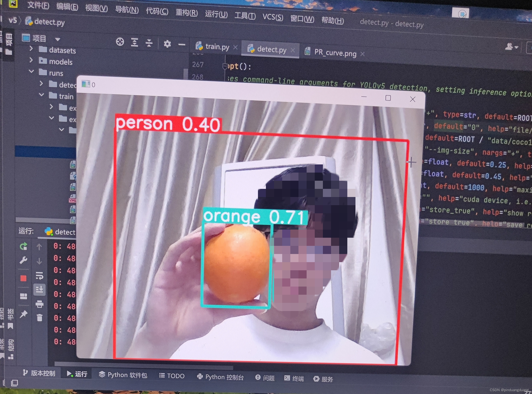The image size is (532, 394).
Task: Click the green Rerun detect icon
Action: coord(23,246)
